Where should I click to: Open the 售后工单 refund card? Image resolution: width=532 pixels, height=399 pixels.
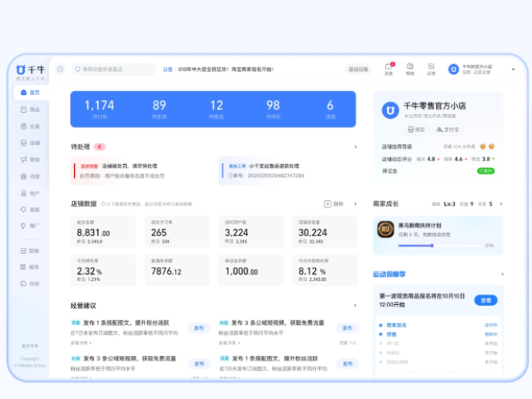click(x=287, y=171)
